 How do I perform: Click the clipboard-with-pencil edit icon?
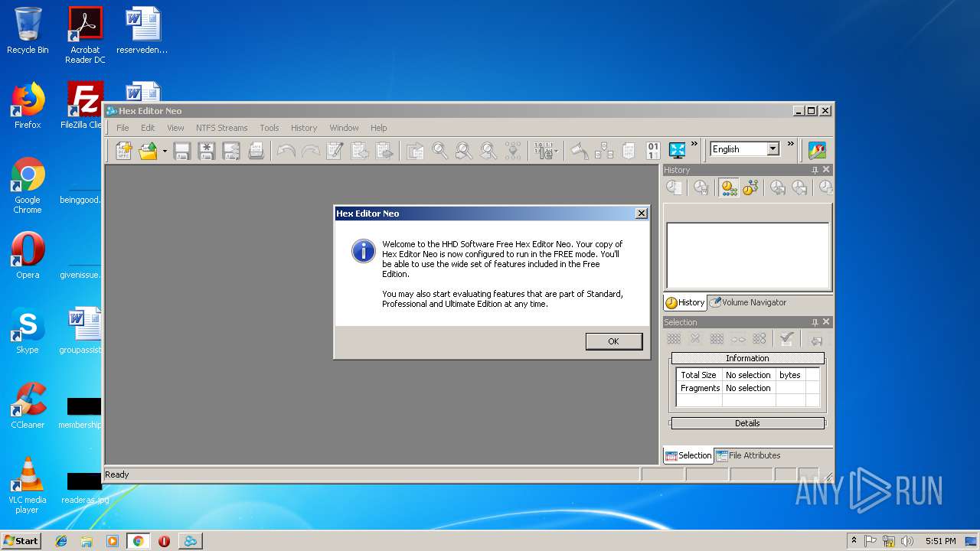pyautogui.click(x=335, y=151)
